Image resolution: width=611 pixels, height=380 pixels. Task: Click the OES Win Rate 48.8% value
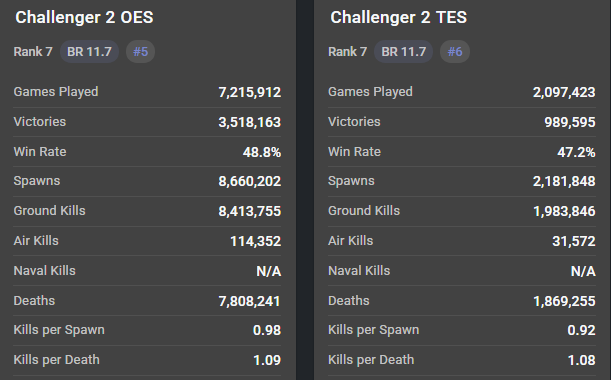point(262,152)
